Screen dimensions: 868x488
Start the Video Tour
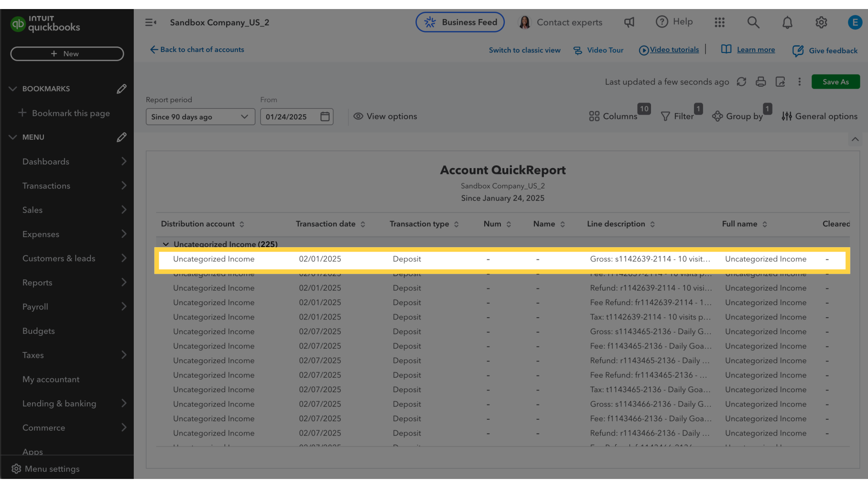coord(598,50)
